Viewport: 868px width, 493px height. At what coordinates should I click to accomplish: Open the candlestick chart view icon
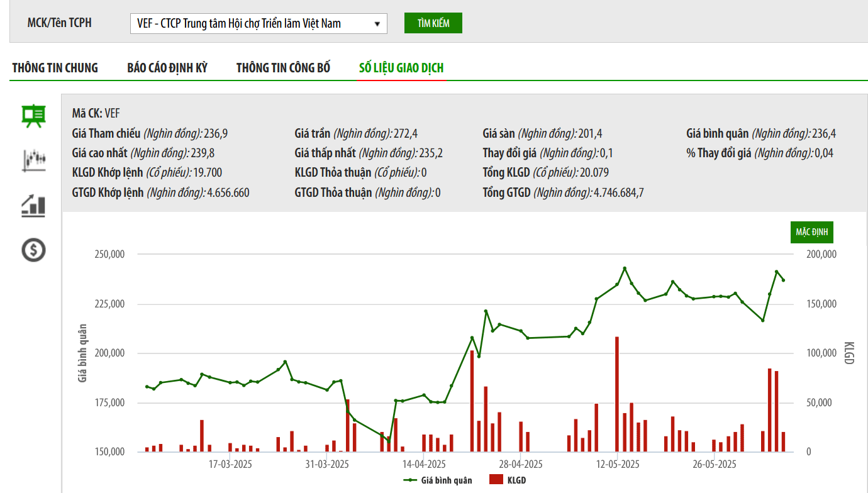[x=33, y=160]
